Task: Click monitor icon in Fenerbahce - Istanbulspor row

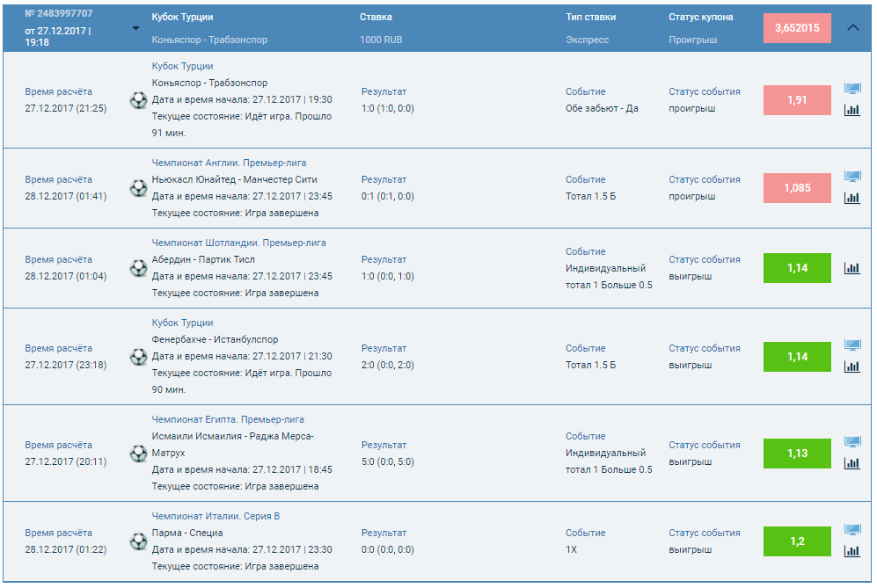Action: point(851,345)
